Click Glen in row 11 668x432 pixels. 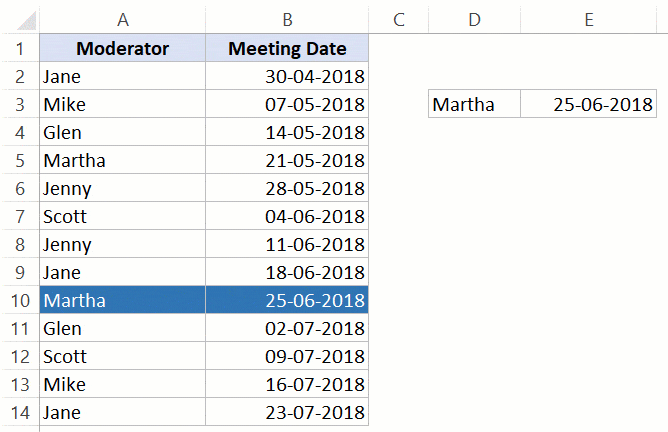[x=123, y=328]
